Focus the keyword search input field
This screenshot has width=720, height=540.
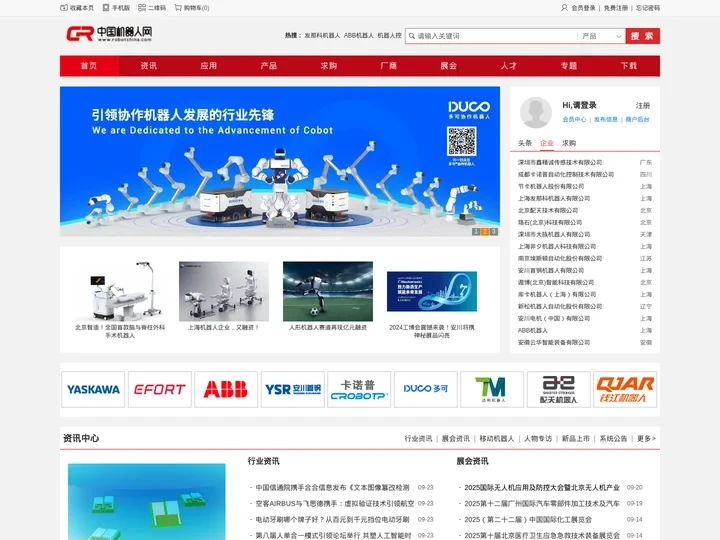pyautogui.click(x=491, y=36)
